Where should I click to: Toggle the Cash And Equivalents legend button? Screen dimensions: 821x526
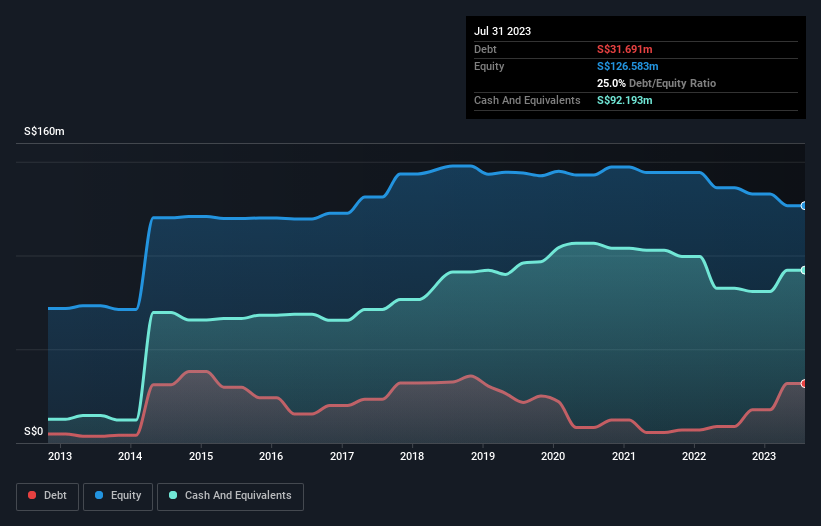(x=230, y=496)
